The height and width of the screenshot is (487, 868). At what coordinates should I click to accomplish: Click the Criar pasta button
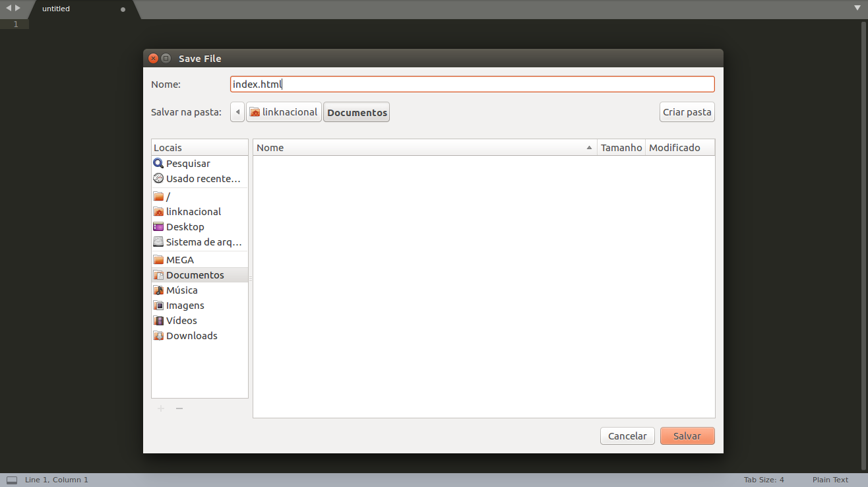[687, 112]
